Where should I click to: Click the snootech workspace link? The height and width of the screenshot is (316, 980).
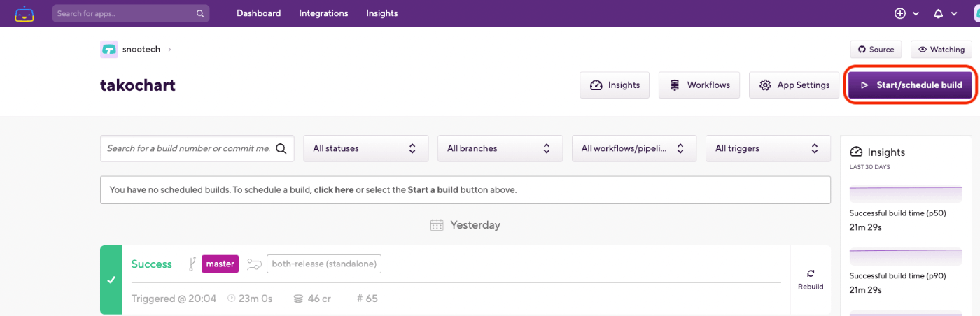142,50
